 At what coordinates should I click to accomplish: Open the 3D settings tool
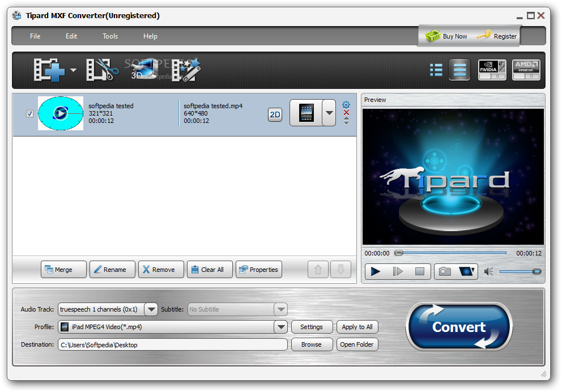pyautogui.click(x=144, y=69)
